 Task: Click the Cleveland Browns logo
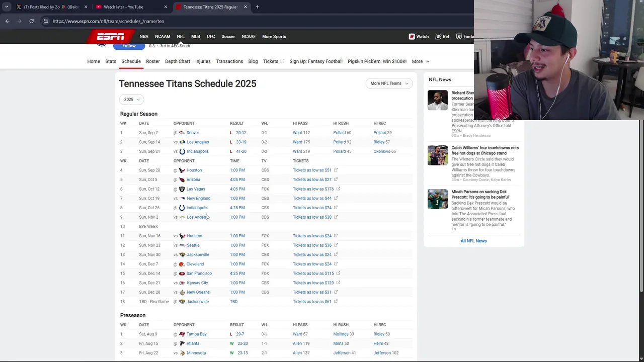click(182, 264)
